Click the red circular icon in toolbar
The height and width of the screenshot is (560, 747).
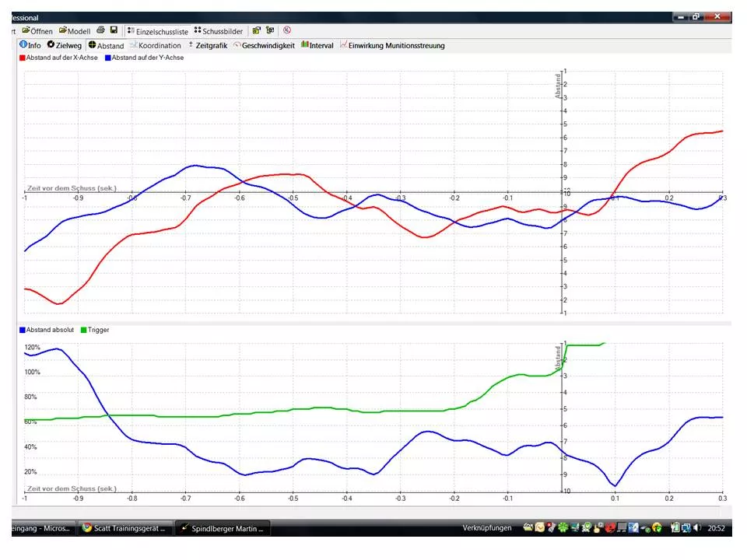(286, 30)
